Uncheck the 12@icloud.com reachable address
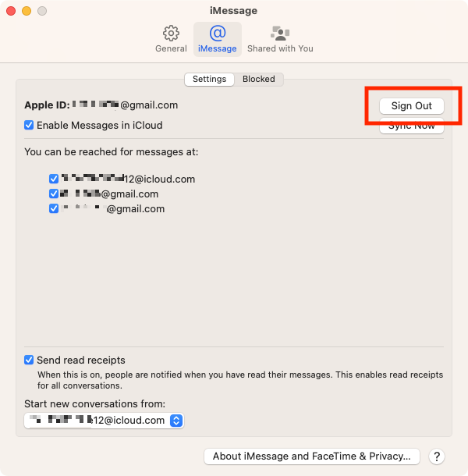 coord(54,179)
